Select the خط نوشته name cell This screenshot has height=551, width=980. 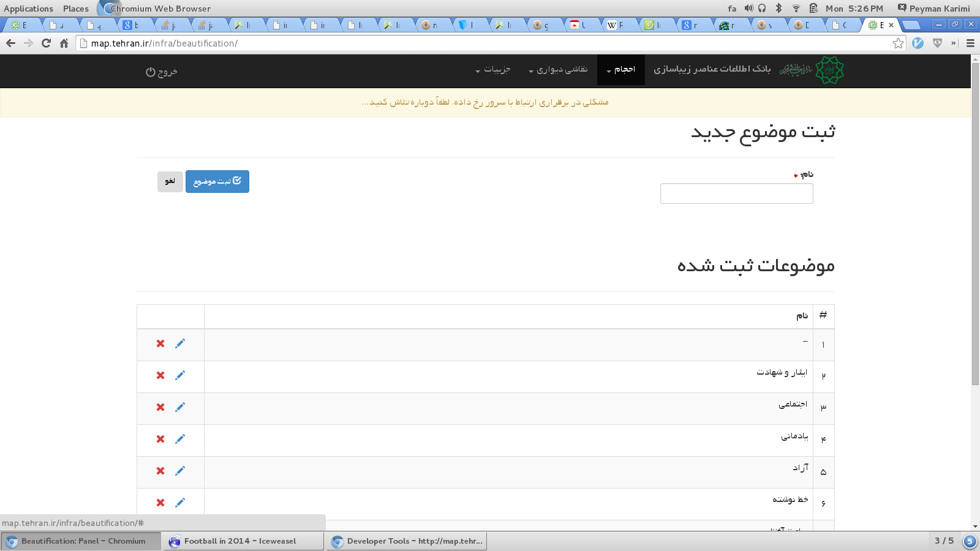tap(508, 504)
